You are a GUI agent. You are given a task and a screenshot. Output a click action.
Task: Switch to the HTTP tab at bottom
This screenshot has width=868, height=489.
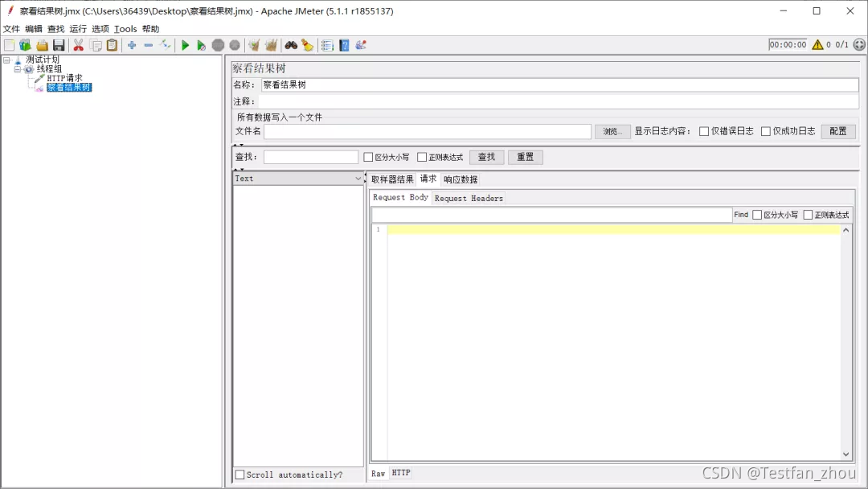(x=401, y=473)
